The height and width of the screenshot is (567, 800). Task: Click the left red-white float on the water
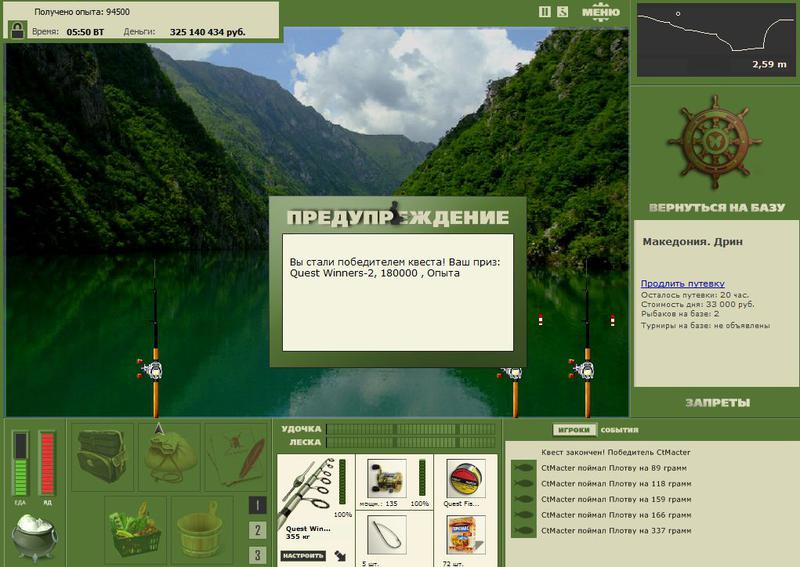[540, 320]
